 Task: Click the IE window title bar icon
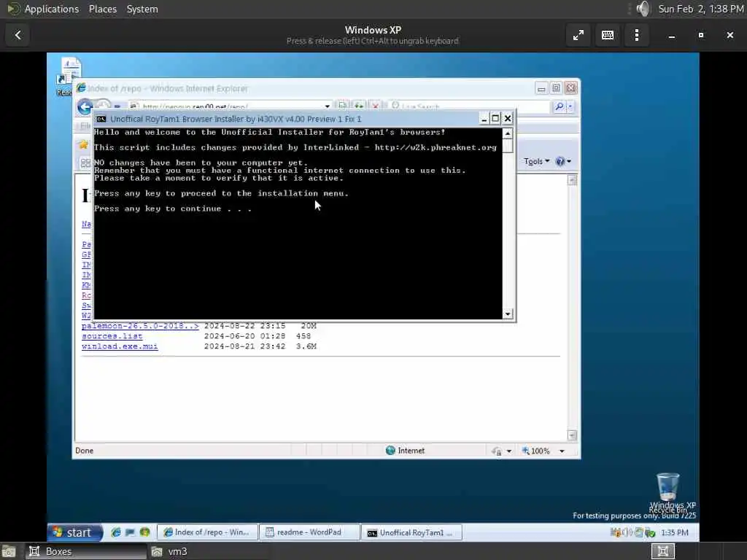pyautogui.click(x=82, y=88)
